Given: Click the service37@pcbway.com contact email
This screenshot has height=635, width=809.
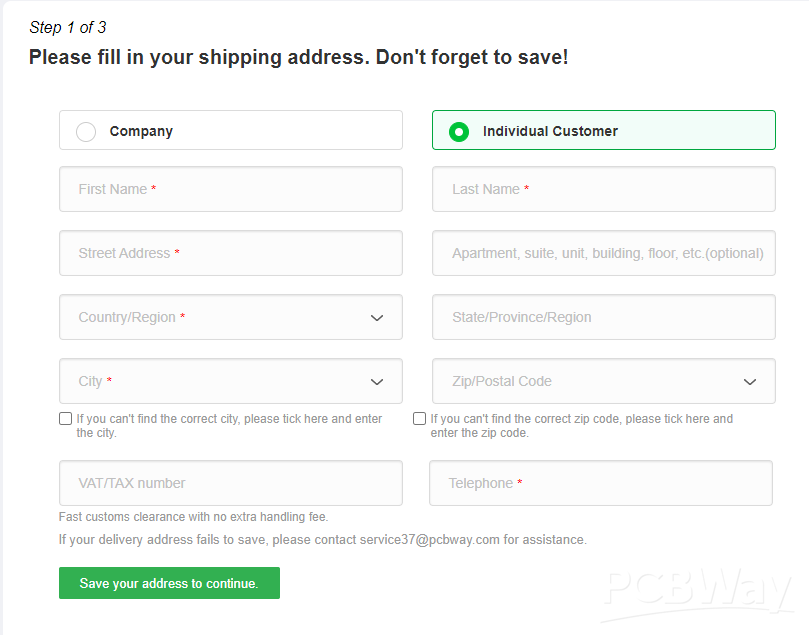Looking at the screenshot, I should (x=429, y=540).
